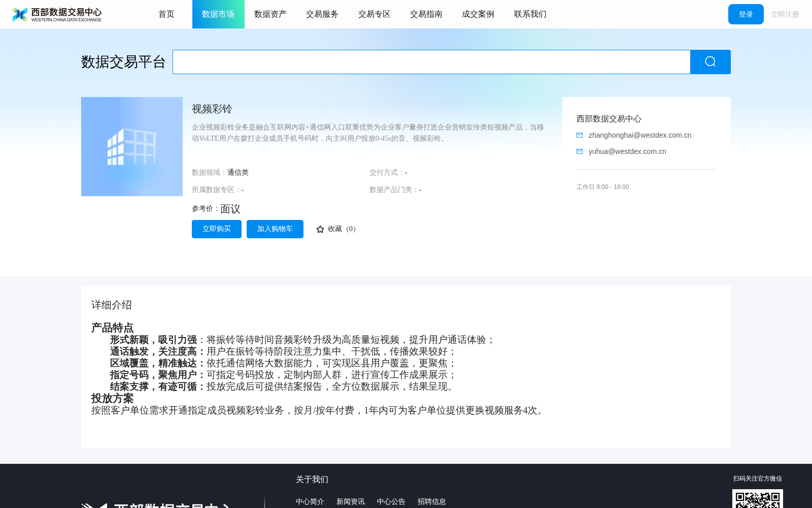The width and height of the screenshot is (812, 508).
Task: Click zhanghonghai@westdex.com.cn email
Action: click(x=640, y=135)
